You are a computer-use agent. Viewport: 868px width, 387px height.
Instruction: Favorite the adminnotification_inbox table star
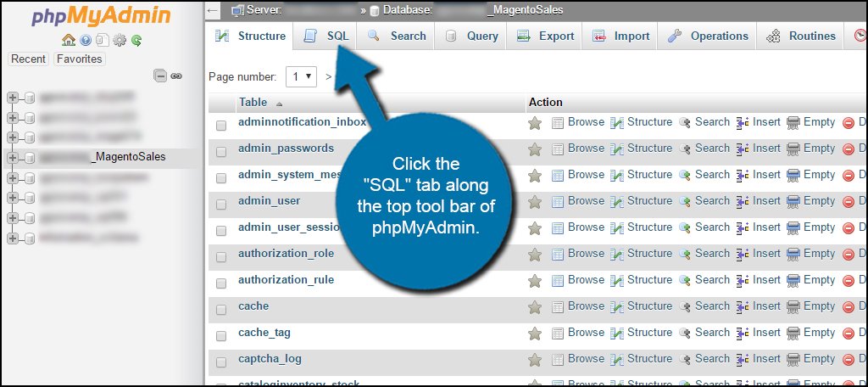535,123
